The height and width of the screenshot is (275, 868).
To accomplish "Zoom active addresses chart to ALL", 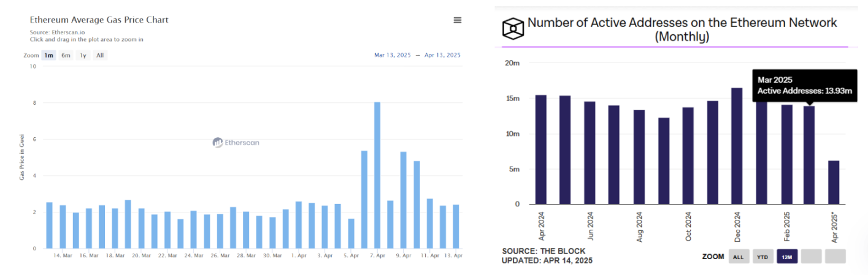I will [738, 257].
